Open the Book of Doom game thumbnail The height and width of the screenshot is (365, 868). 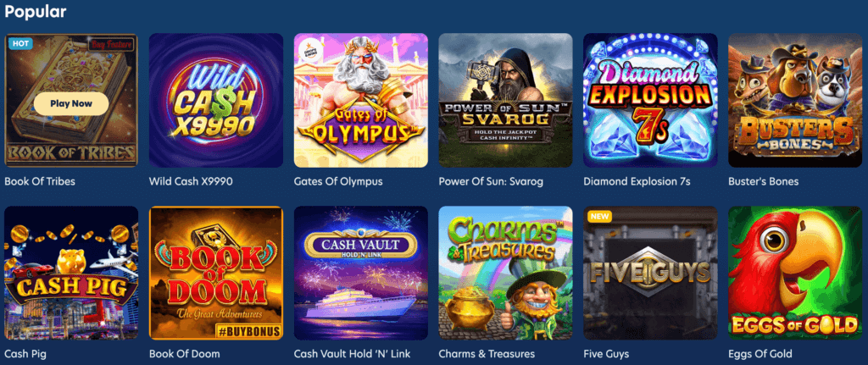[x=216, y=274]
